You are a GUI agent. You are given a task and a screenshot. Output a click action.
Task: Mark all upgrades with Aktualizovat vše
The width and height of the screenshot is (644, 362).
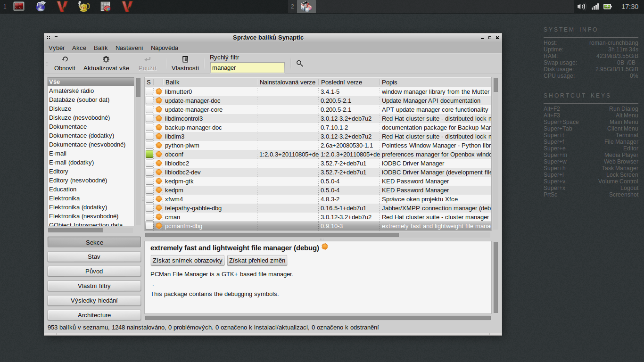pos(106,64)
